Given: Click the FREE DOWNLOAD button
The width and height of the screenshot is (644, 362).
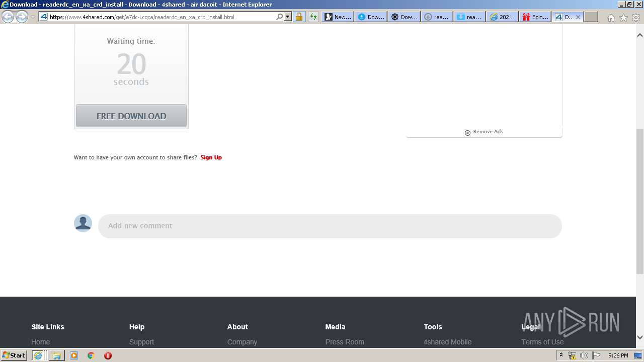Looking at the screenshot, I should pyautogui.click(x=131, y=116).
